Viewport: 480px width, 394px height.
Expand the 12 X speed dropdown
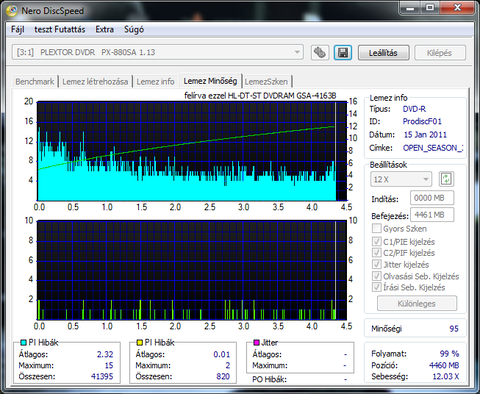coord(401,179)
